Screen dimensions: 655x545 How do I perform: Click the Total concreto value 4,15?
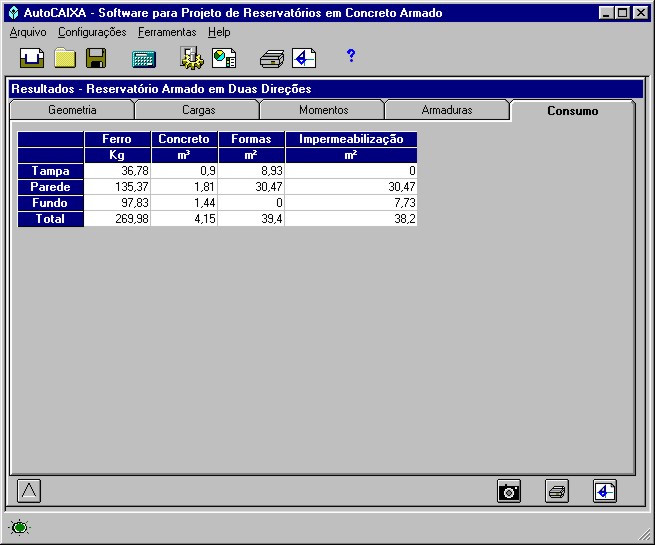click(184, 218)
